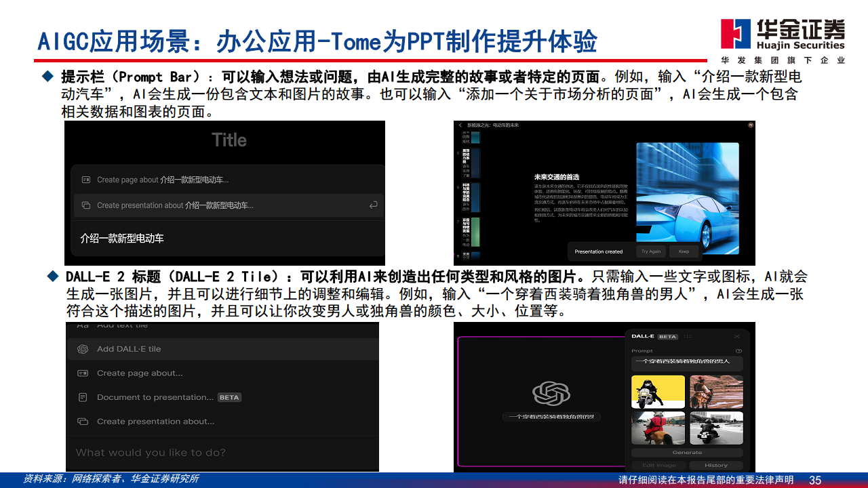Click the footer legal disclaimer text

point(706,480)
